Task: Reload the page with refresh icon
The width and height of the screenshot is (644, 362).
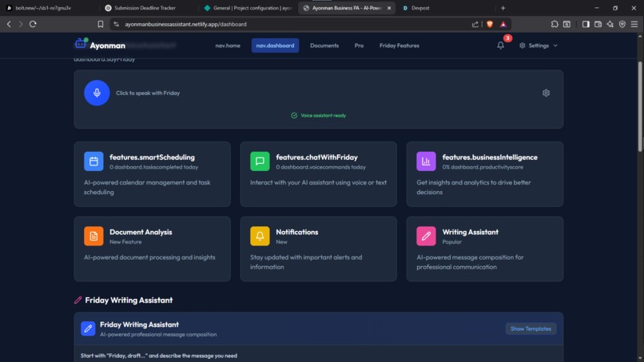Action: click(x=33, y=24)
